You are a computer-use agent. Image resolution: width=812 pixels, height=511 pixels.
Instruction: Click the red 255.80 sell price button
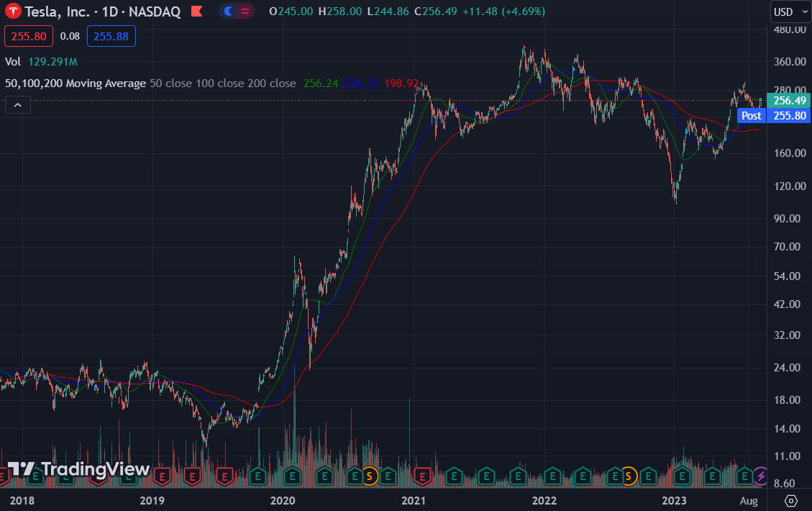29,36
